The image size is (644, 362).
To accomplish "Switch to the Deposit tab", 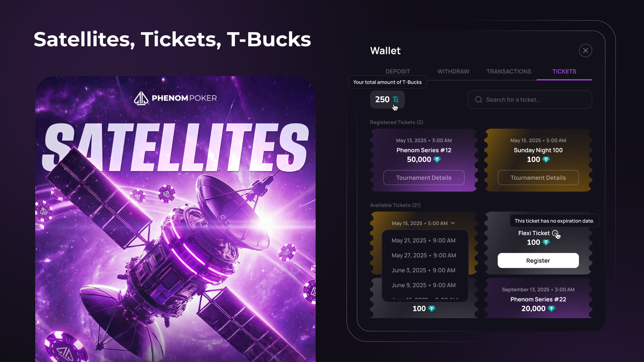I will [x=397, y=71].
